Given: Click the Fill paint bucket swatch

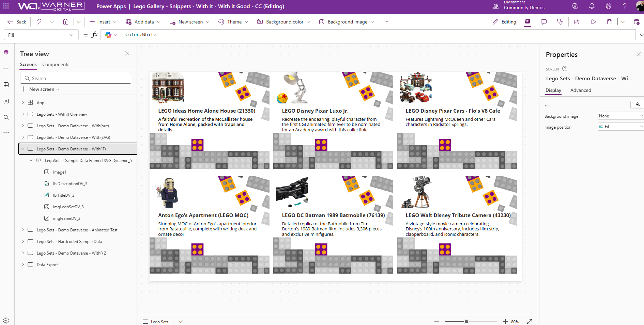Looking at the screenshot, I should pyautogui.click(x=638, y=104).
